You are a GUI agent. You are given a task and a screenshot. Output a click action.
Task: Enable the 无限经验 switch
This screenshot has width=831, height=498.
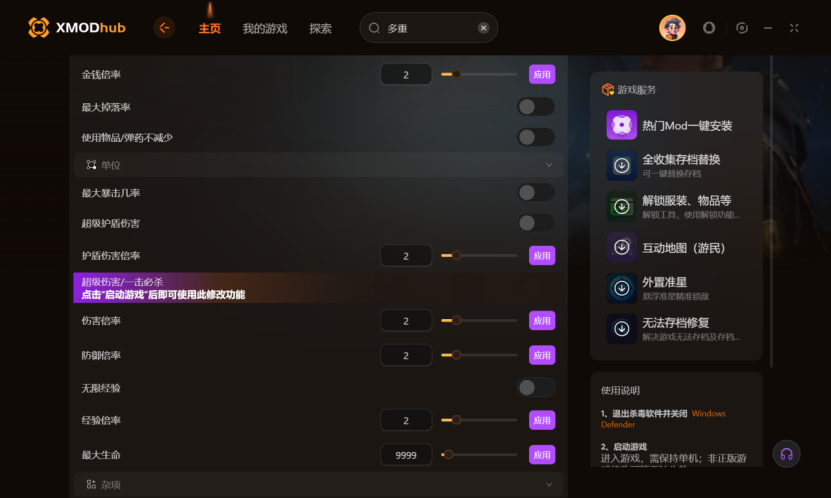click(536, 388)
